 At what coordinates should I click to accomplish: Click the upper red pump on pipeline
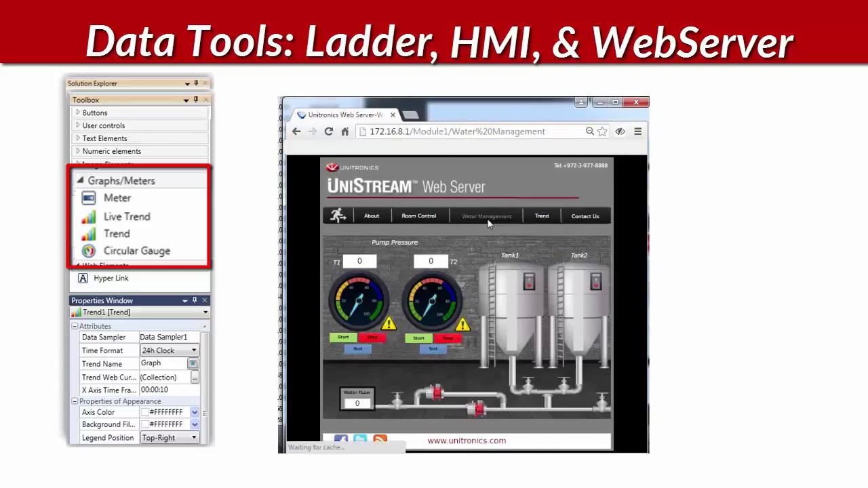(435, 393)
